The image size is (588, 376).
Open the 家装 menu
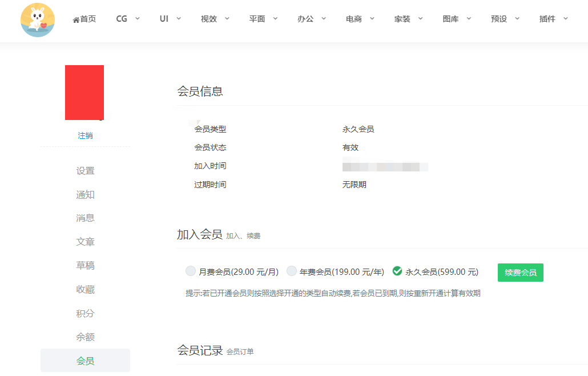click(x=402, y=19)
